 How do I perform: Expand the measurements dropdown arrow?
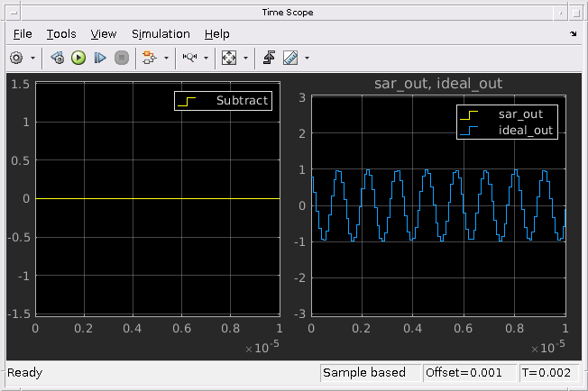pyautogui.click(x=308, y=58)
